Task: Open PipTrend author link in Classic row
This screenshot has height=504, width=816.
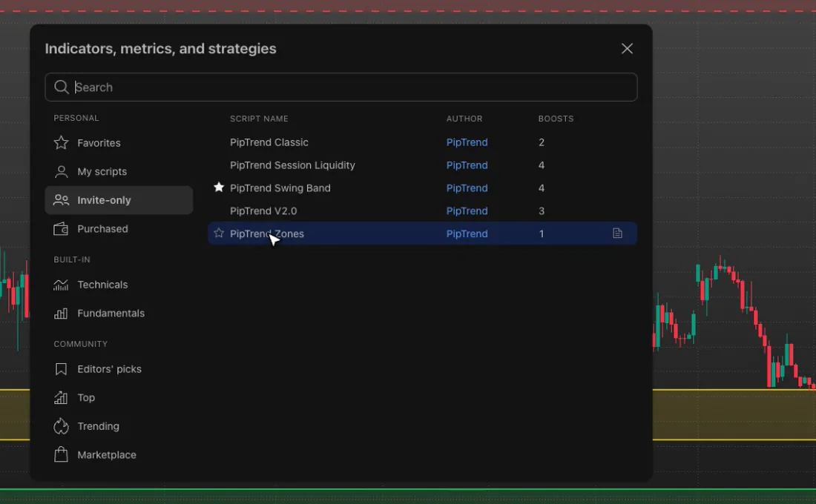Action: (467, 142)
